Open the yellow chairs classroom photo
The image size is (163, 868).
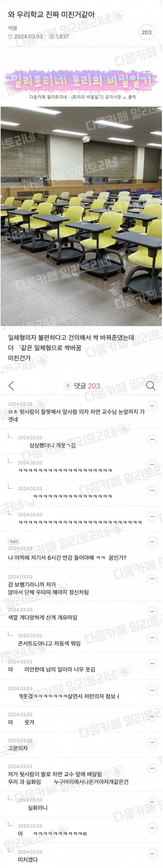coord(81,216)
